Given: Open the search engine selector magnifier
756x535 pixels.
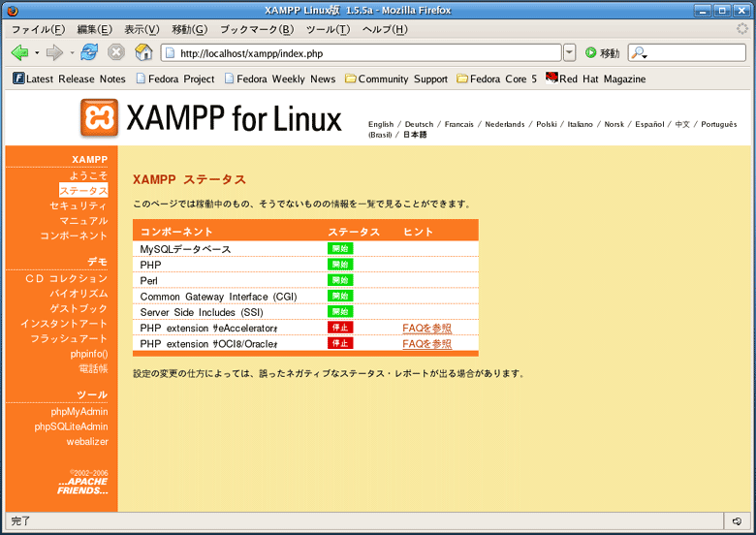Looking at the screenshot, I should (x=640, y=53).
